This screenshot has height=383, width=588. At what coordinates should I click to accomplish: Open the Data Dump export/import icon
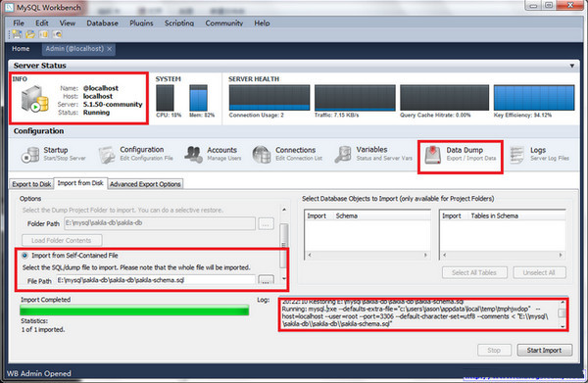tap(432, 155)
